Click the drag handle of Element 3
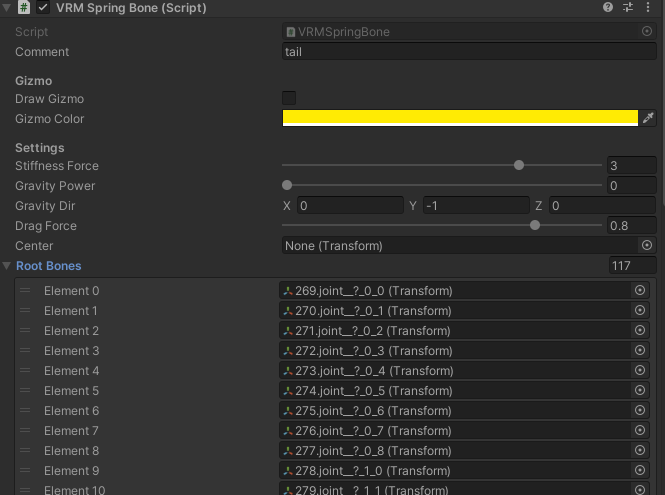This screenshot has height=495, width=665. [25, 350]
